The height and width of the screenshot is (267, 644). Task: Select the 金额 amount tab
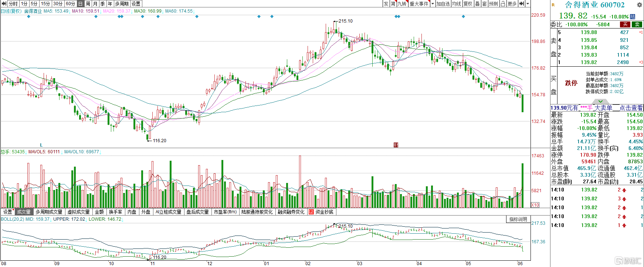coord(99,212)
